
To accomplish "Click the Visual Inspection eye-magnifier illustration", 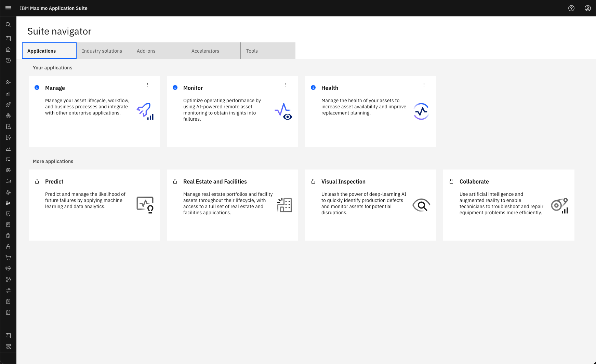I will [421, 205].
